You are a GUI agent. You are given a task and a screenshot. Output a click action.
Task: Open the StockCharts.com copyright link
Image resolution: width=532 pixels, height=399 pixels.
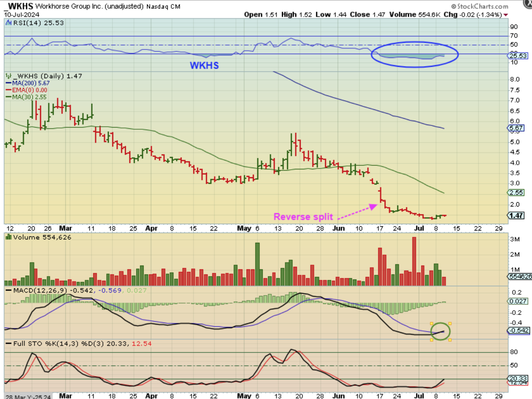click(x=480, y=6)
